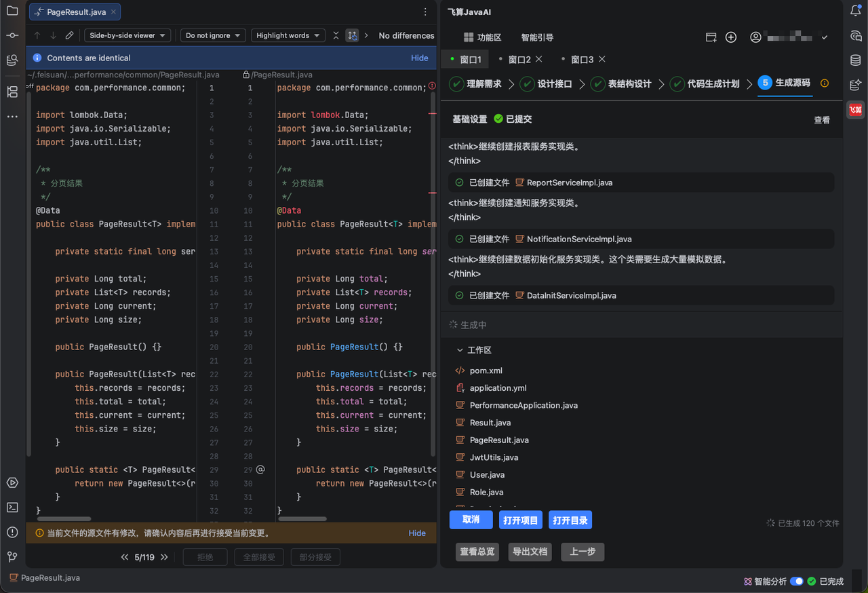The width and height of the screenshot is (868, 593).
Task: Click the warning icon beside 生成源码
Action: tap(825, 83)
